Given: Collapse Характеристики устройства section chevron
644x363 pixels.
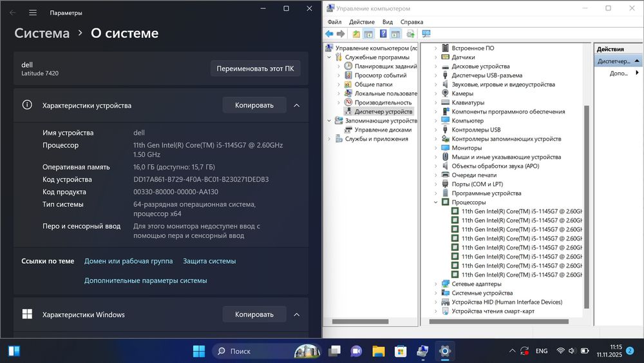Looking at the screenshot, I should [x=296, y=105].
